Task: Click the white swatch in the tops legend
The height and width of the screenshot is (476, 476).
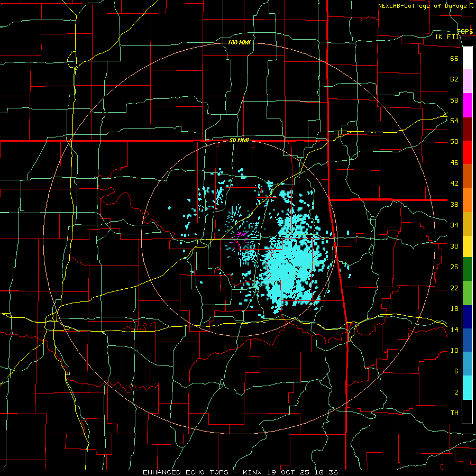Action: coord(467,58)
